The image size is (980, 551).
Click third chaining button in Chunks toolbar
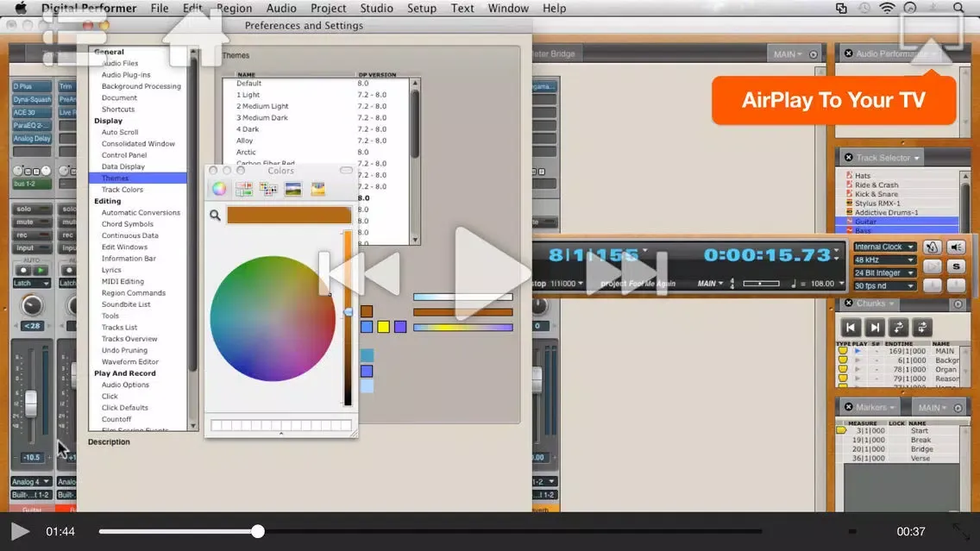click(x=898, y=328)
